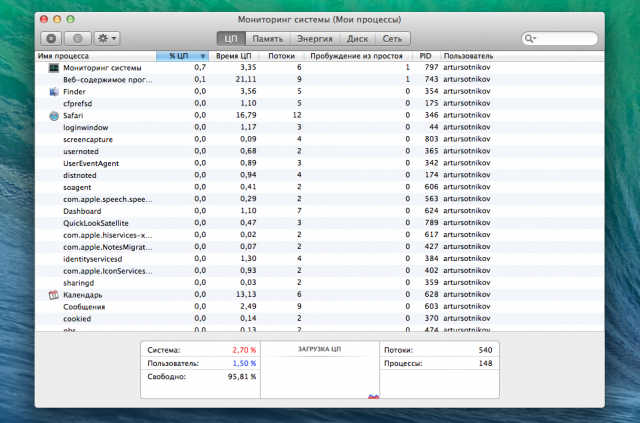The height and width of the screenshot is (423, 640).
Task: Sort by % ЦП column header
Action: click(x=182, y=56)
